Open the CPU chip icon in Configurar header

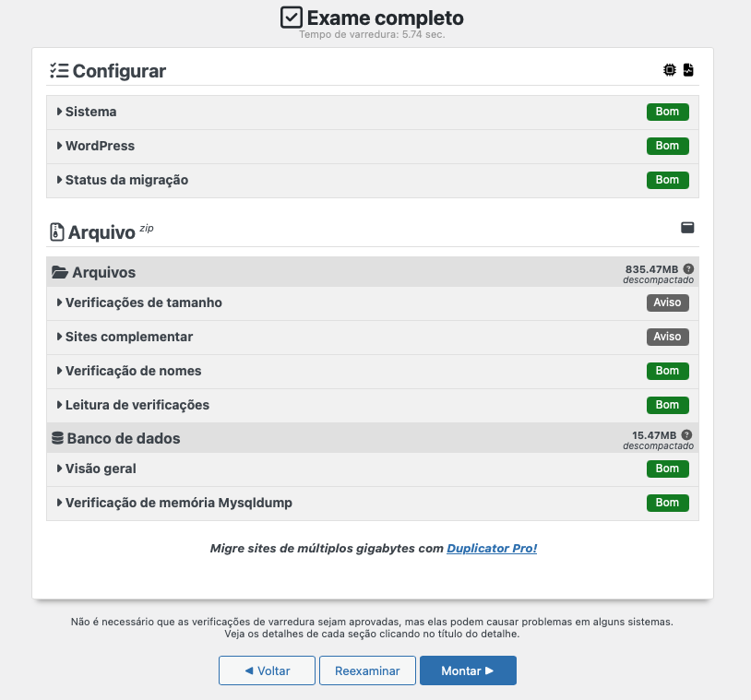[670, 69]
